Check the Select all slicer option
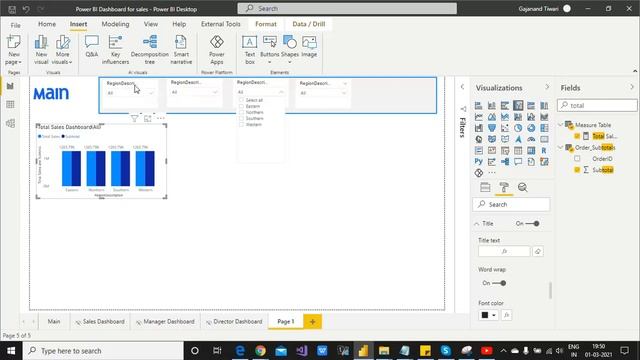 coord(241,100)
